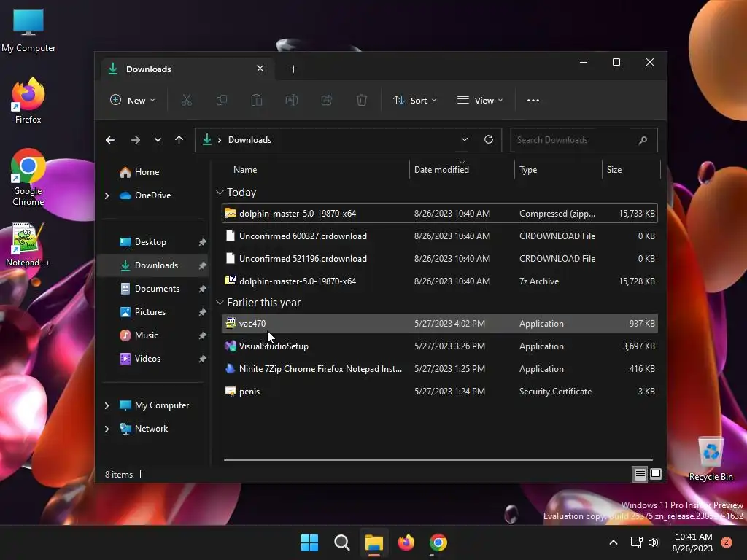
Task: Click the Cut scissors icon in toolbar
Action: click(x=186, y=100)
